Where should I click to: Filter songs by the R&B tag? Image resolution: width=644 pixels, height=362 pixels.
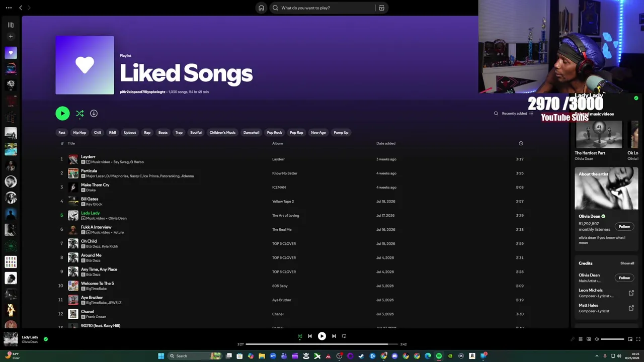tap(113, 132)
